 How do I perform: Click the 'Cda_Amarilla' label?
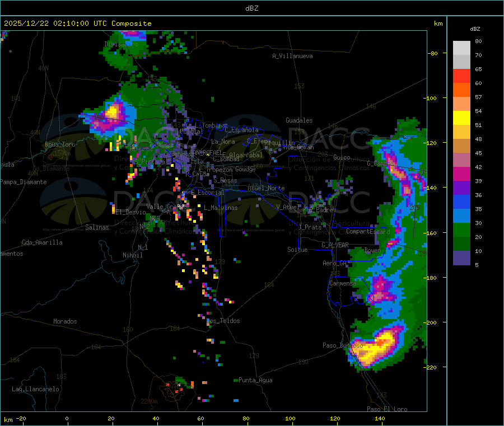[42, 242]
